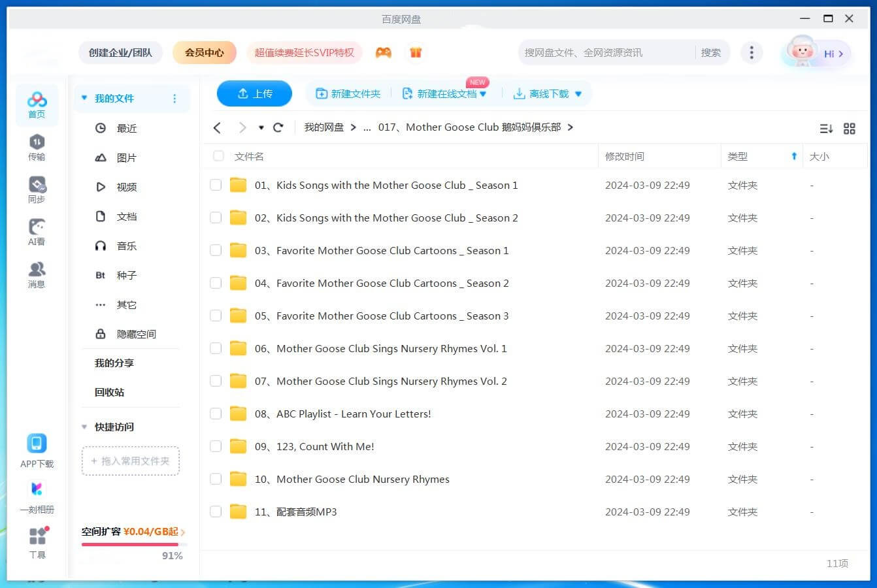Click the game controller icon in header

pos(384,52)
